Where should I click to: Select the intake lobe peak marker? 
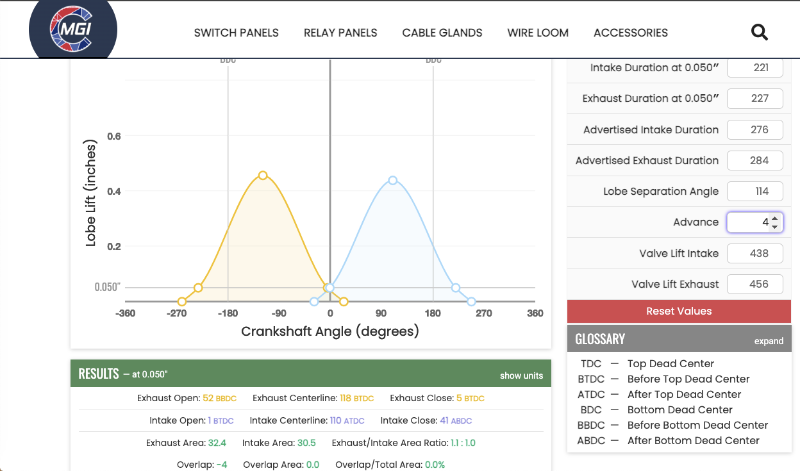393,181
